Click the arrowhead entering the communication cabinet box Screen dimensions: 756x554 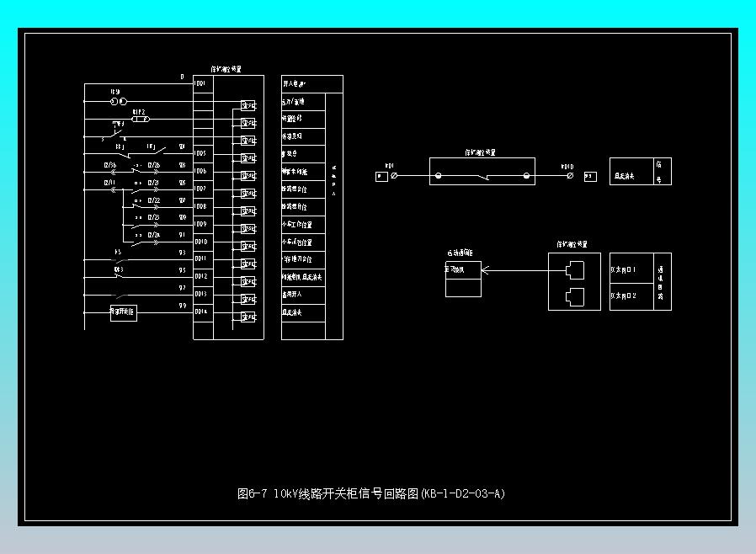pos(486,270)
